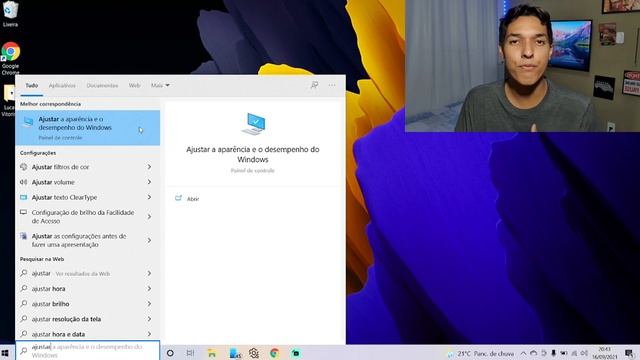
Task: Expand 'ajustar hora e data' chevron
Action: pos(149,334)
